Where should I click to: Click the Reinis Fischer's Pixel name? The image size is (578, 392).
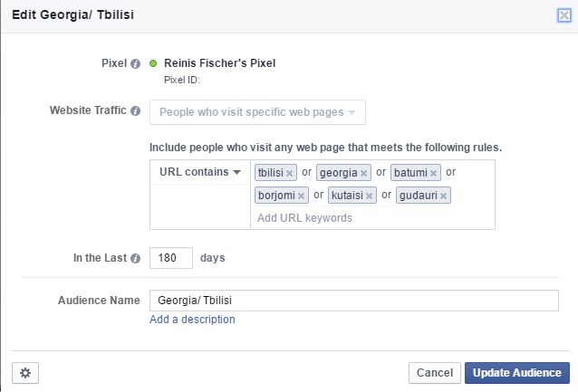(x=220, y=63)
